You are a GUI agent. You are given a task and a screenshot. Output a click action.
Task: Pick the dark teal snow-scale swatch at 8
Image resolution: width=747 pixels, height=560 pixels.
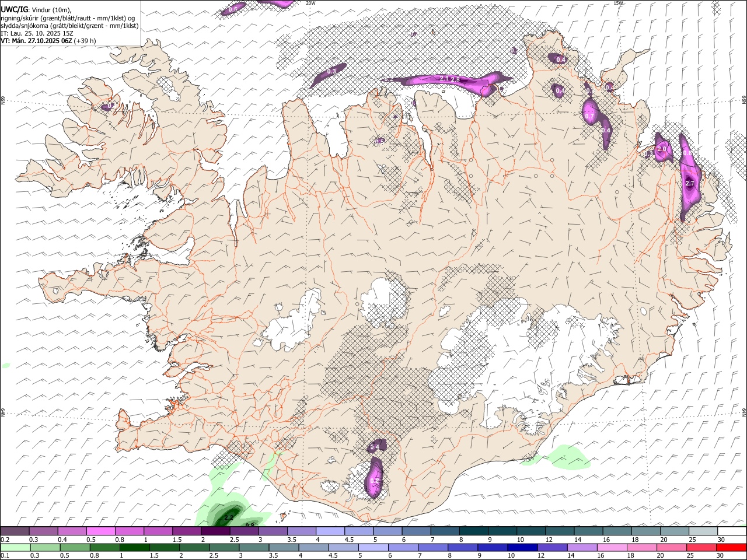[x=474, y=531]
